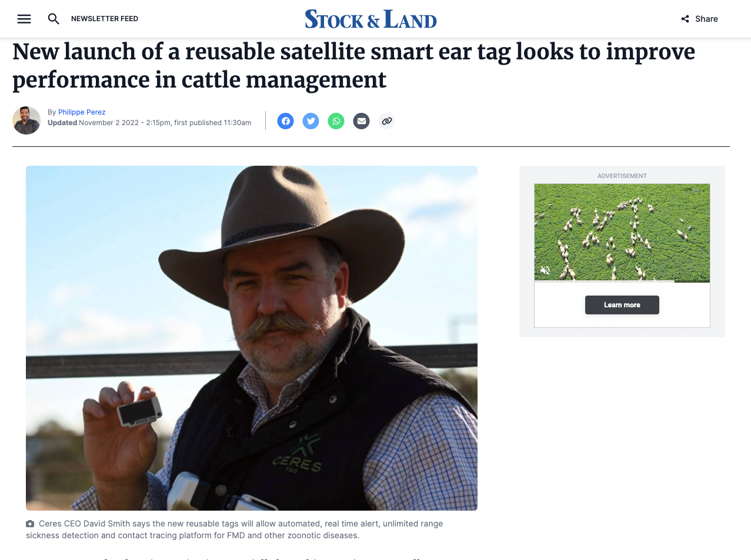Email the article using the envelope icon
Viewport: 751px width, 560px height.
point(361,121)
